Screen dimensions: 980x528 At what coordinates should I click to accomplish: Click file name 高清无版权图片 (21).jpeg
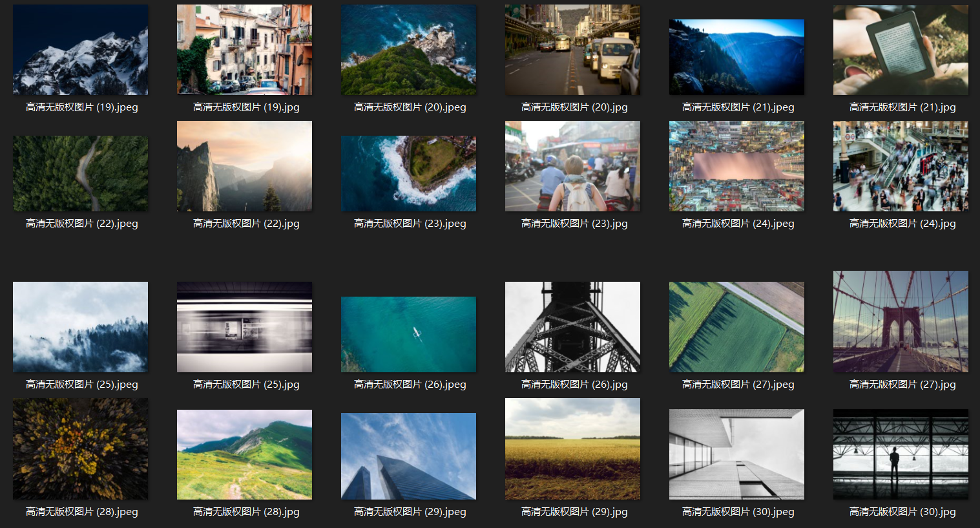click(x=738, y=107)
